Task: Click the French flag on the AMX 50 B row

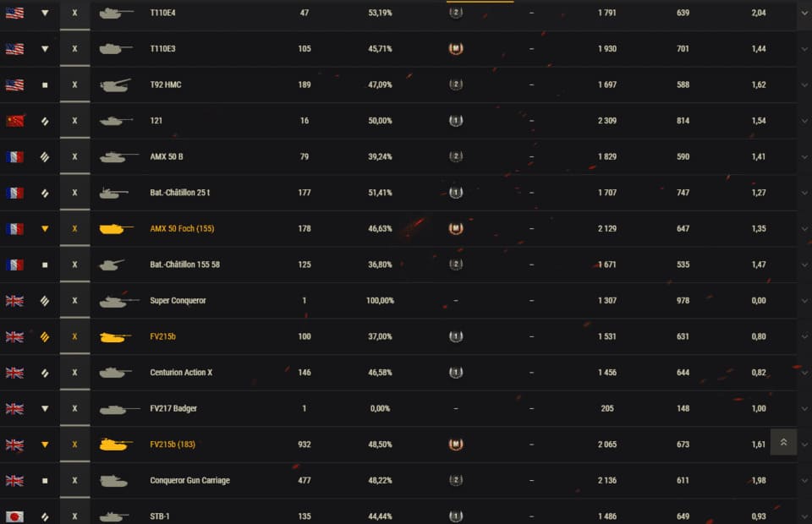Action: [x=14, y=157]
